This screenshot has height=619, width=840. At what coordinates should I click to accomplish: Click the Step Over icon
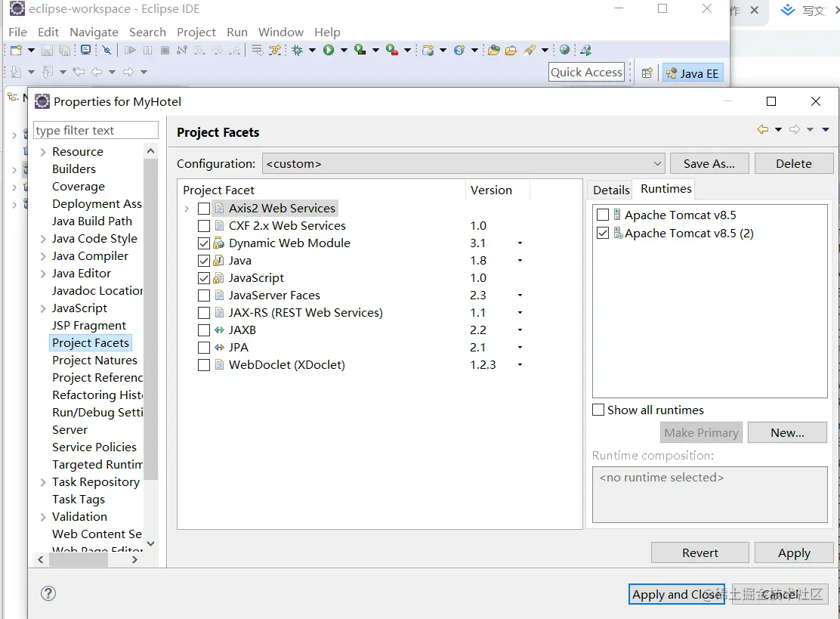[x=217, y=50]
